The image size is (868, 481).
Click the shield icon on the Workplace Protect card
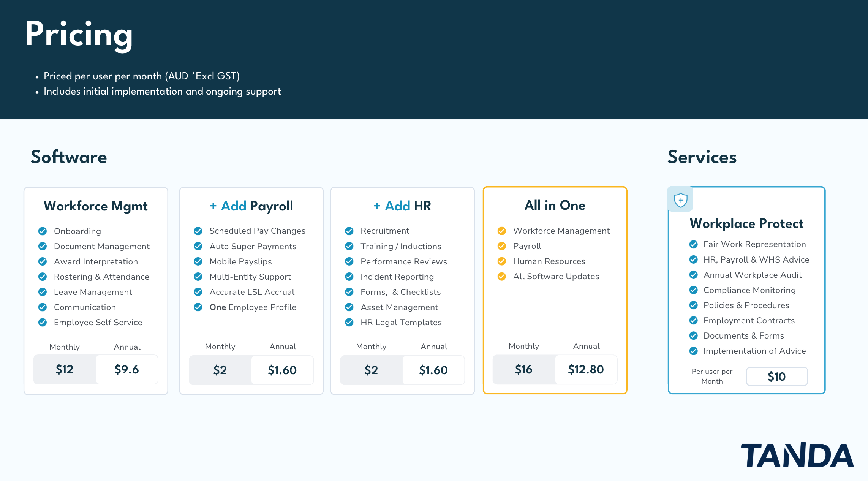[x=680, y=199]
